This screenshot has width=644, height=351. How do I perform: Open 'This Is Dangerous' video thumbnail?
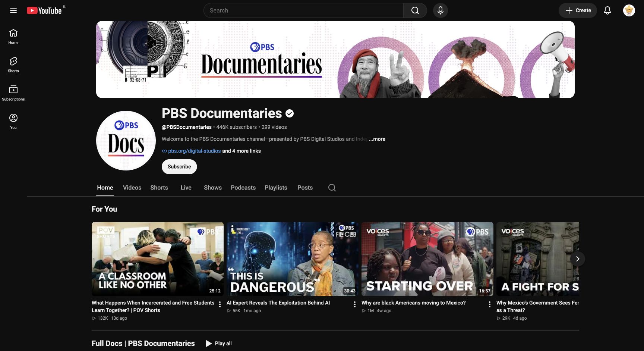(293, 259)
